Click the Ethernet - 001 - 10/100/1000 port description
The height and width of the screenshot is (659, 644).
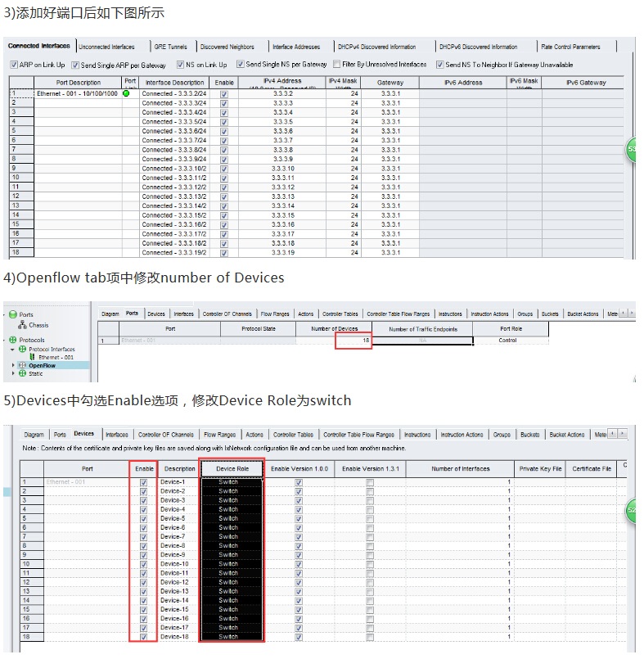(78, 93)
